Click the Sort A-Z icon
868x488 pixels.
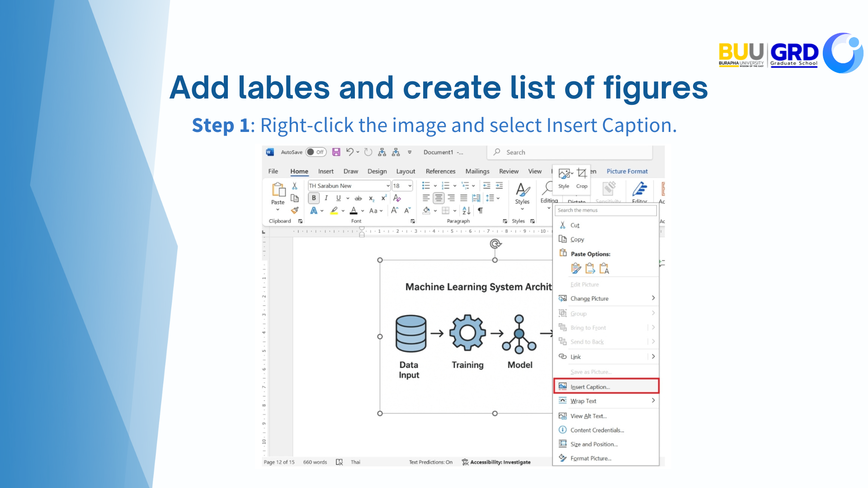point(466,211)
